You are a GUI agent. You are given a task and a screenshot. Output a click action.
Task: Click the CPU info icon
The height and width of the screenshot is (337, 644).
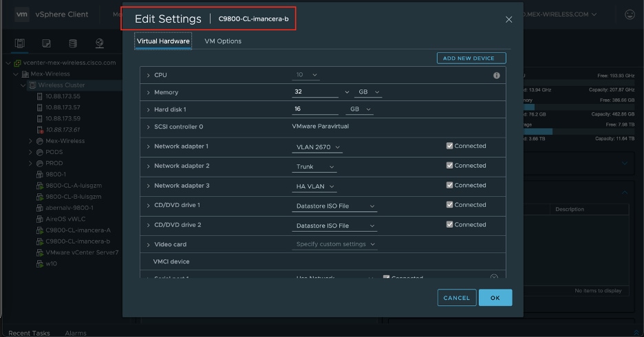(x=497, y=76)
